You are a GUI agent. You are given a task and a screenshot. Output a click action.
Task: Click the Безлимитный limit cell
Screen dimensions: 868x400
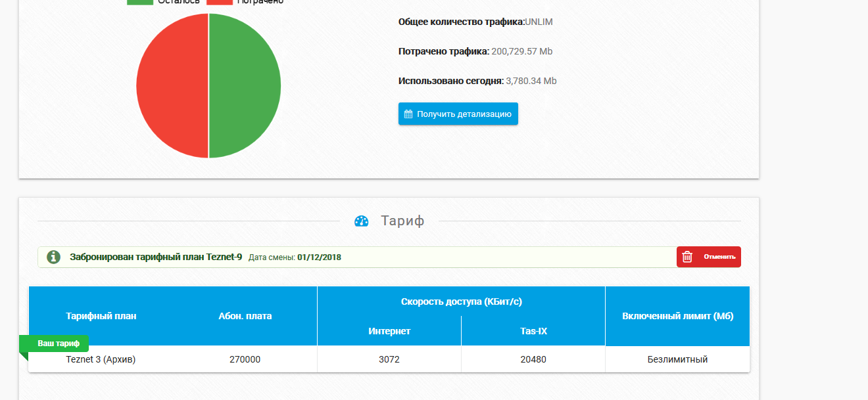click(x=677, y=359)
